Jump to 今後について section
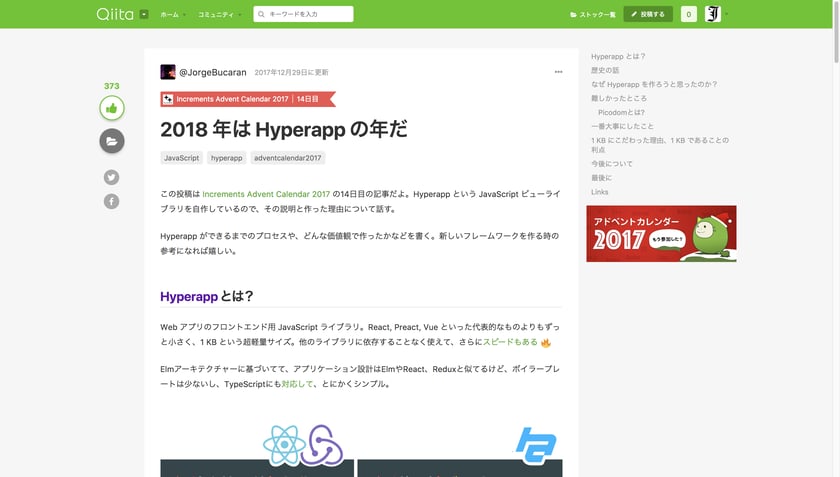 612,163
